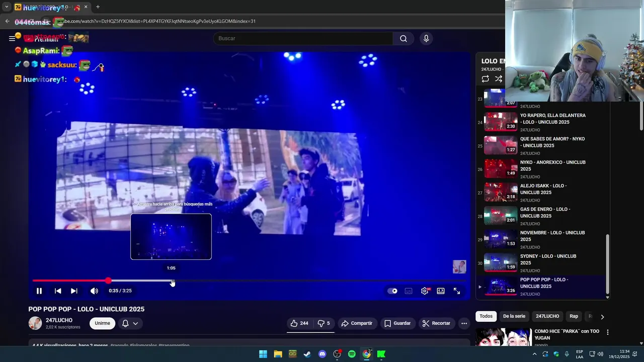
Task: Click the Recortar clip button
Action: [436, 323]
